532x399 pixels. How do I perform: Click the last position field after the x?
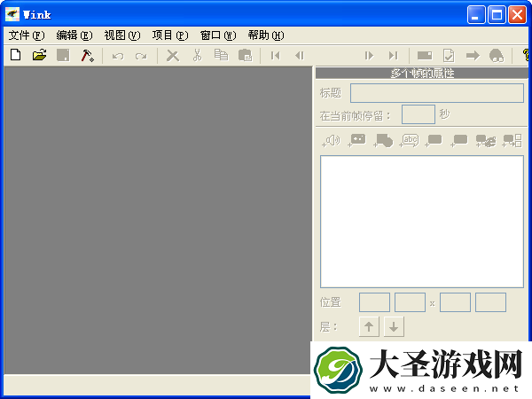(x=490, y=302)
